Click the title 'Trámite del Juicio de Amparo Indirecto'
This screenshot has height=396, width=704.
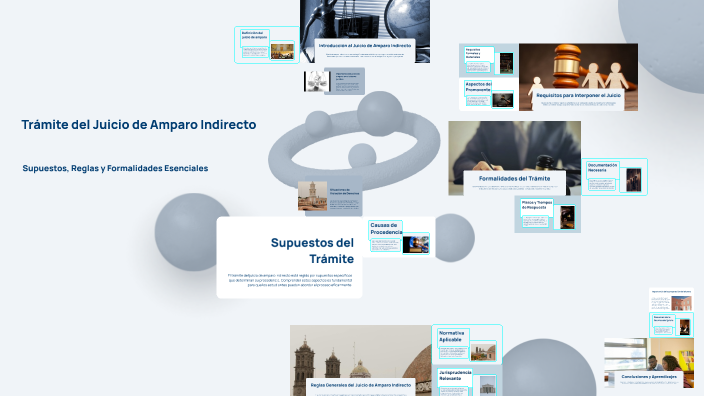click(x=139, y=124)
